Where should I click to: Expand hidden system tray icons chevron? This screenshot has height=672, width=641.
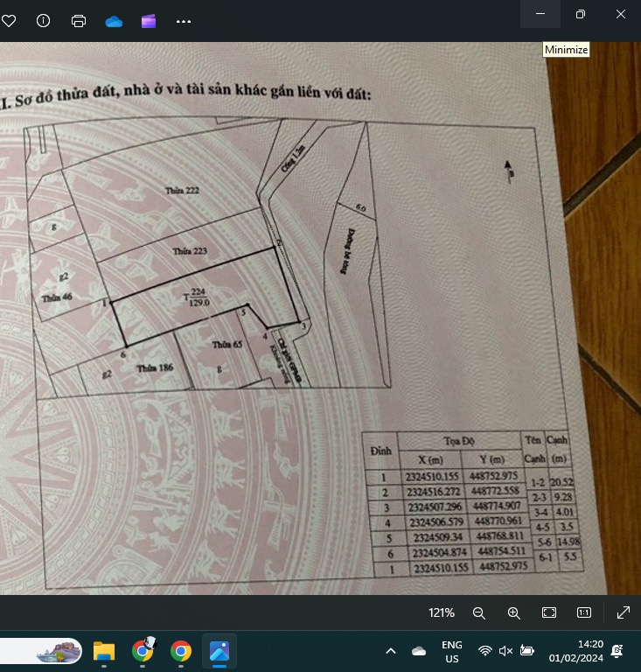pyautogui.click(x=391, y=651)
